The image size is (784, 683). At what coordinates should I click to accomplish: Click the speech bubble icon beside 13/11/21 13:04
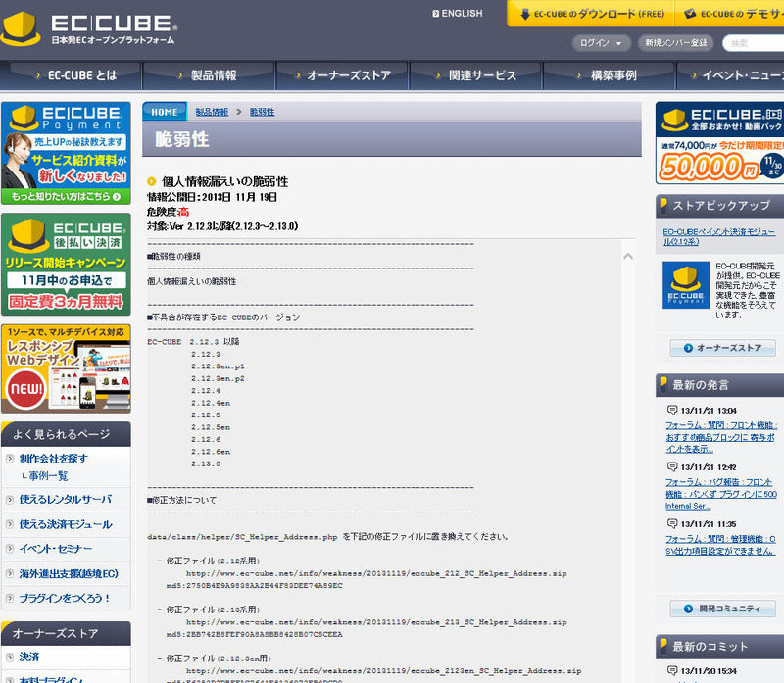click(x=671, y=410)
